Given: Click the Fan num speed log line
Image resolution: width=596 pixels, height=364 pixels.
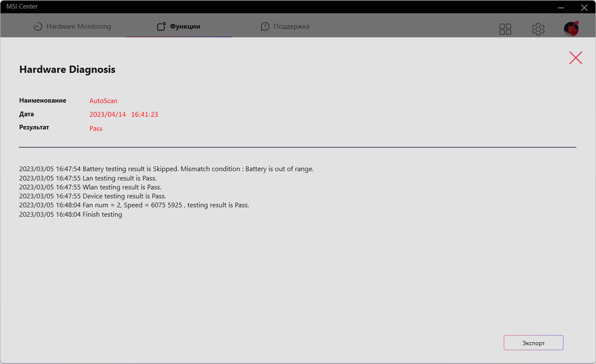Looking at the screenshot, I should 134,205.
